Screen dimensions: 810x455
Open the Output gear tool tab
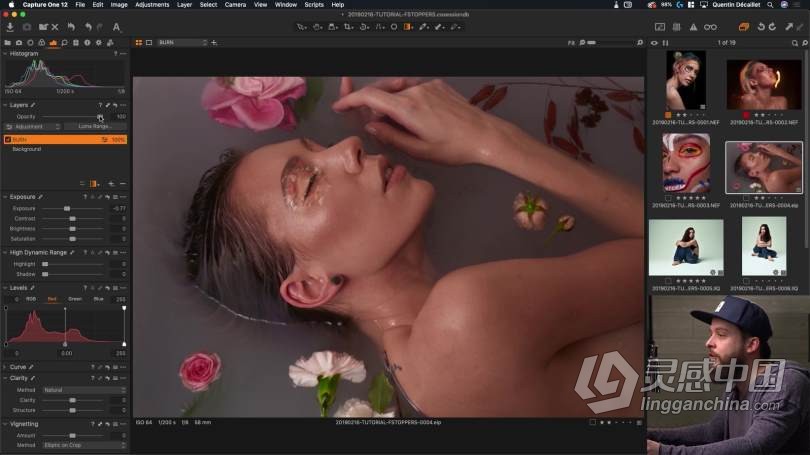[99, 43]
